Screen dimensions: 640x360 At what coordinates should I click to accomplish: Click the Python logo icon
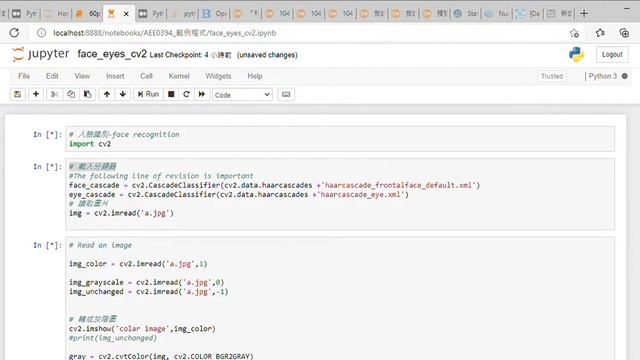(x=576, y=54)
